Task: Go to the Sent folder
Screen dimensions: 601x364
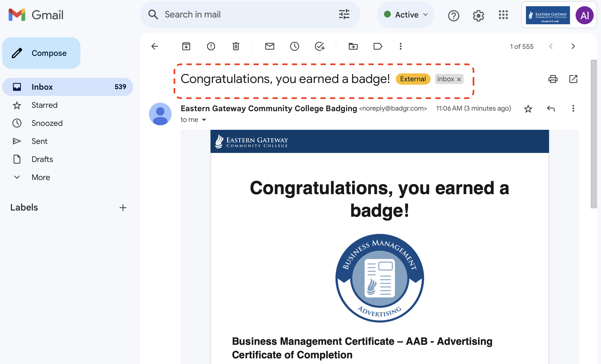Action: 40,141
